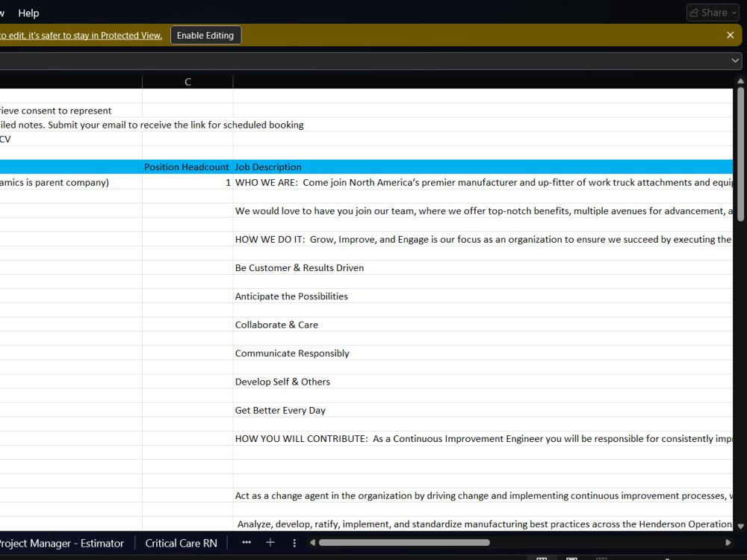
Task: Select the 'We would love to have you' cell
Action: pyautogui.click(x=483, y=211)
